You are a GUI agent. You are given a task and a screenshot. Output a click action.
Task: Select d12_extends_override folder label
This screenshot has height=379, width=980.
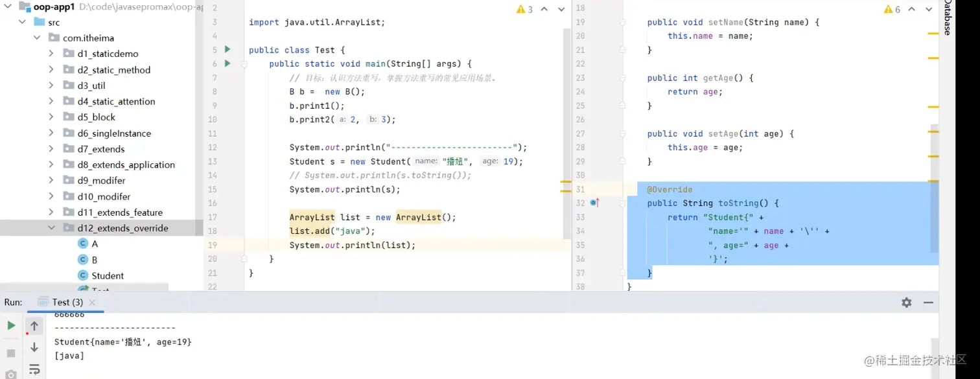click(x=122, y=228)
